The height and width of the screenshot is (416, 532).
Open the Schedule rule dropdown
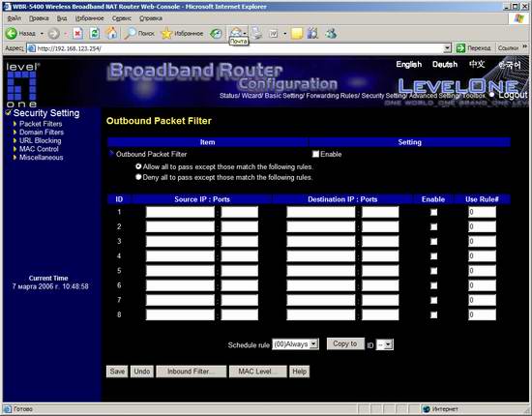[295, 344]
